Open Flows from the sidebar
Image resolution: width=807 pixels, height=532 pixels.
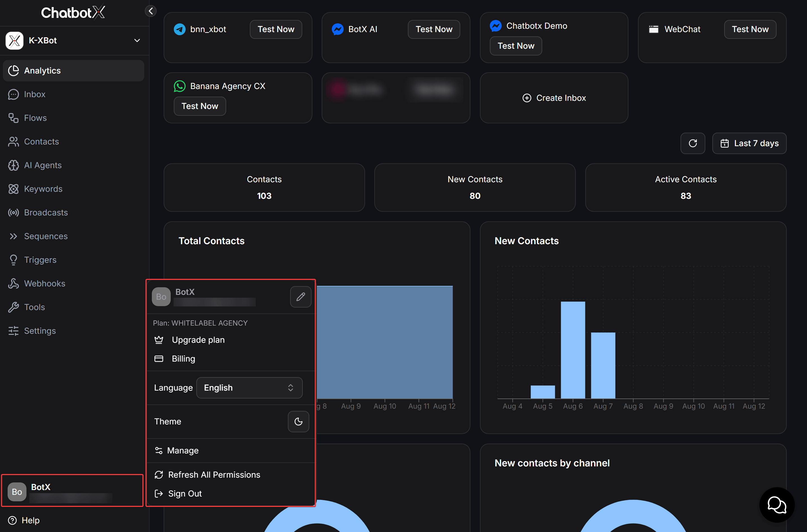73,118
